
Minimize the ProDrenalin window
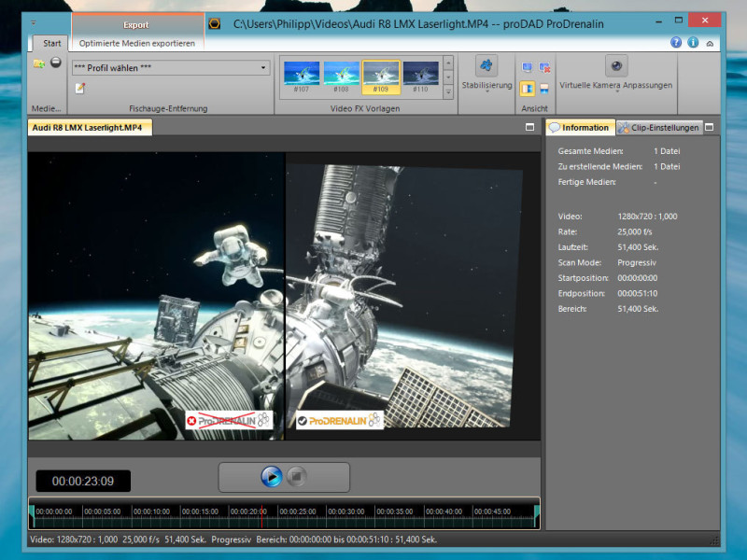pos(659,21)
